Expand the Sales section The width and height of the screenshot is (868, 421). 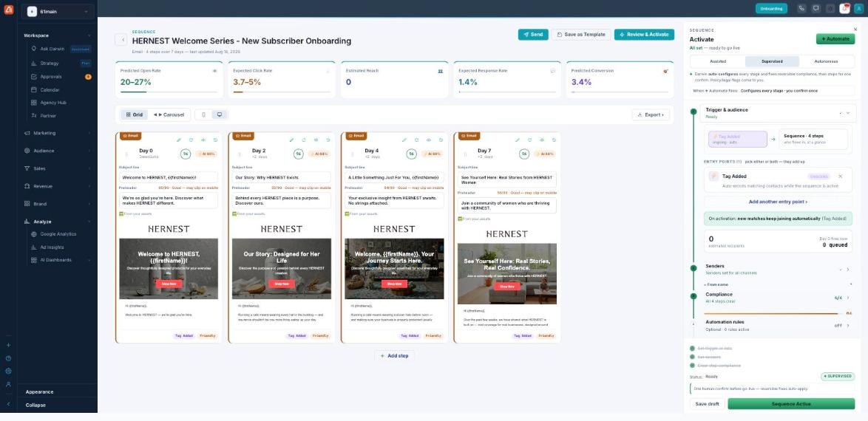click(58, 168)
